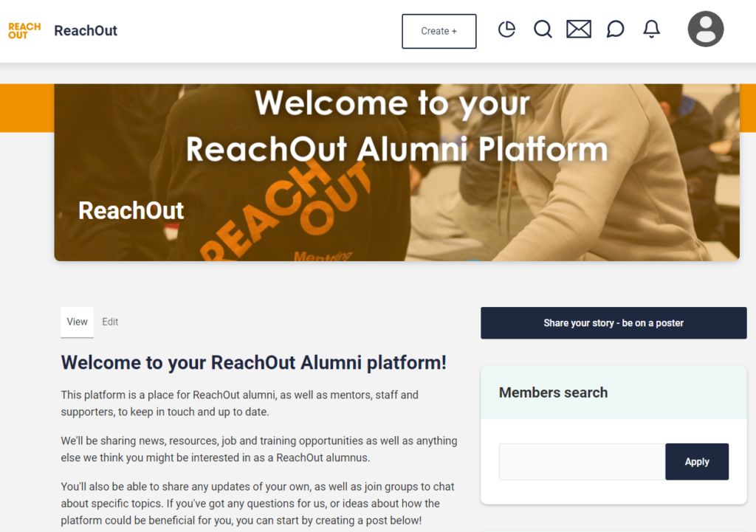Viewport: 756px width, 532px height.
Task: Open the envelope mail icon
Action: (x=579, y=30)
